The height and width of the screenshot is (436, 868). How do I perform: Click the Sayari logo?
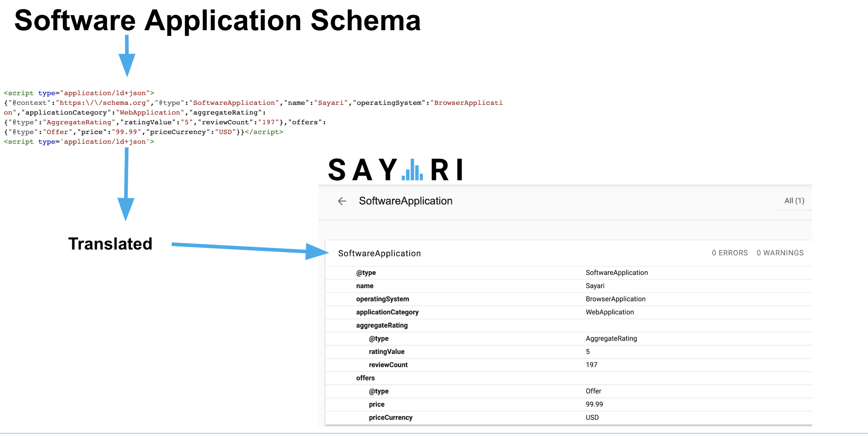pos(395,170)
